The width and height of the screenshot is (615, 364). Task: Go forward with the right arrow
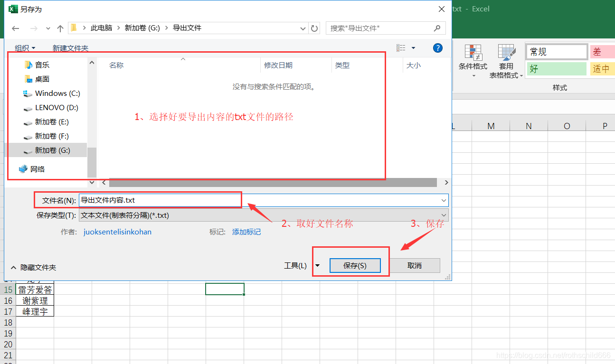click(33, 28)
